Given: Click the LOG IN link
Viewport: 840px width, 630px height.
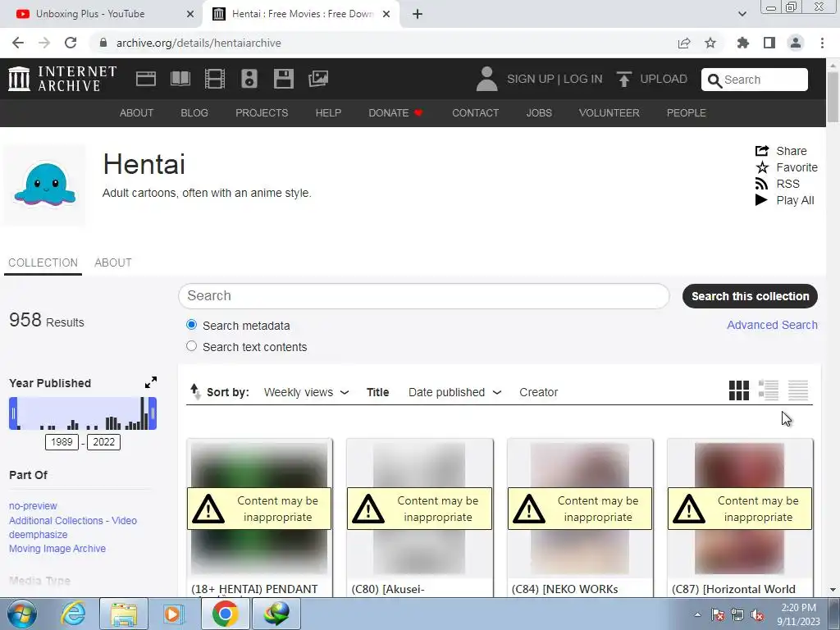Looking at the screenshot, I should coord(583,79).
